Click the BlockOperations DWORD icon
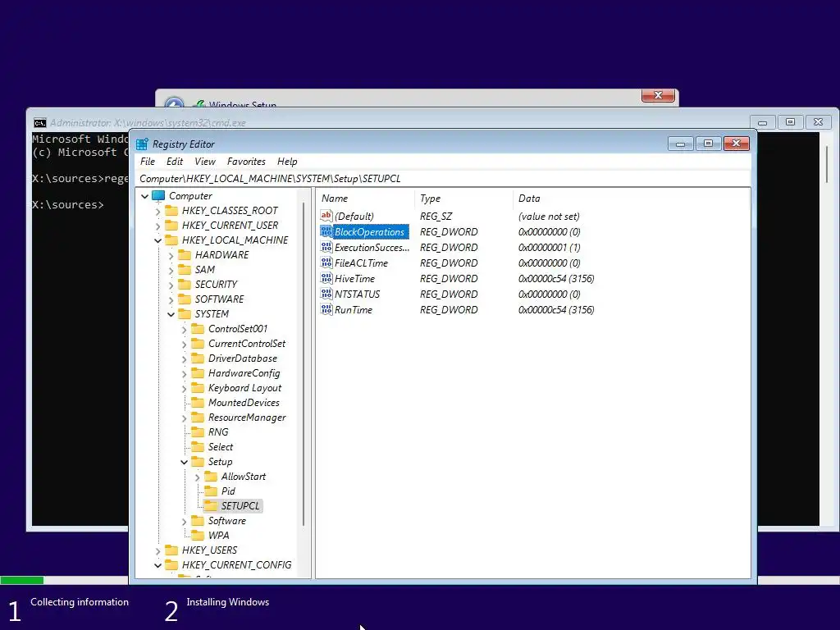Image resolution: width=840 pixels, height=630 pixels. tap(326, 231)
